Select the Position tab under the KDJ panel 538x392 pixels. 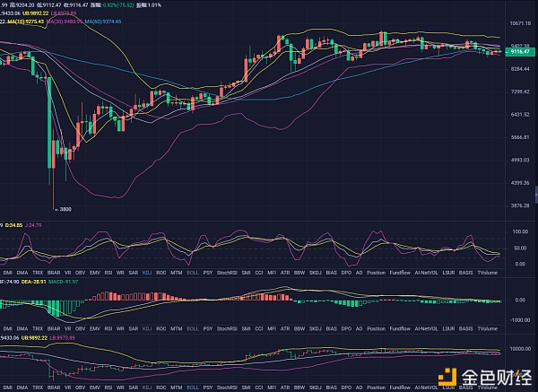376,273
